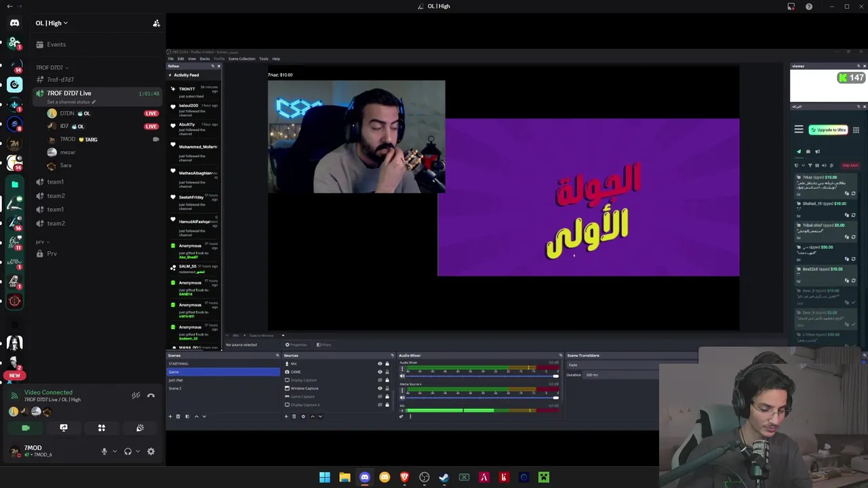This screenshot has width=868, height=488.
Task: Open OBS View menu
Action: tap(192, 59)
